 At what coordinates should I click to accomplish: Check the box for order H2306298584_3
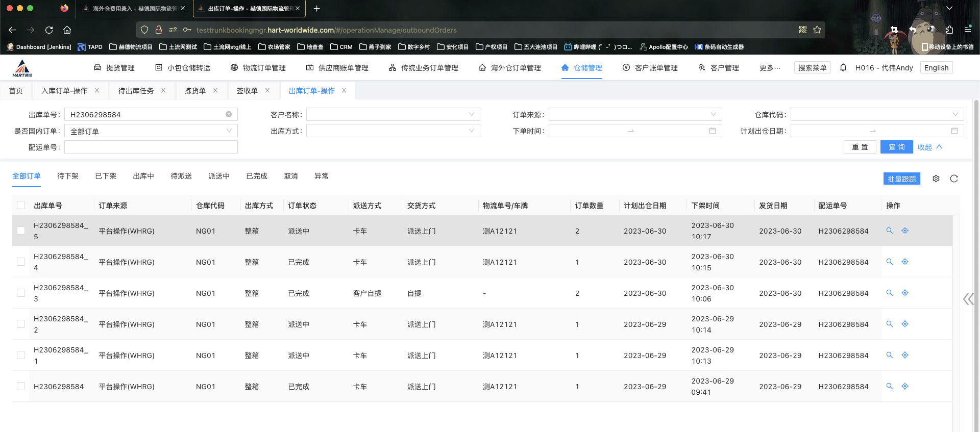(21, 293)
